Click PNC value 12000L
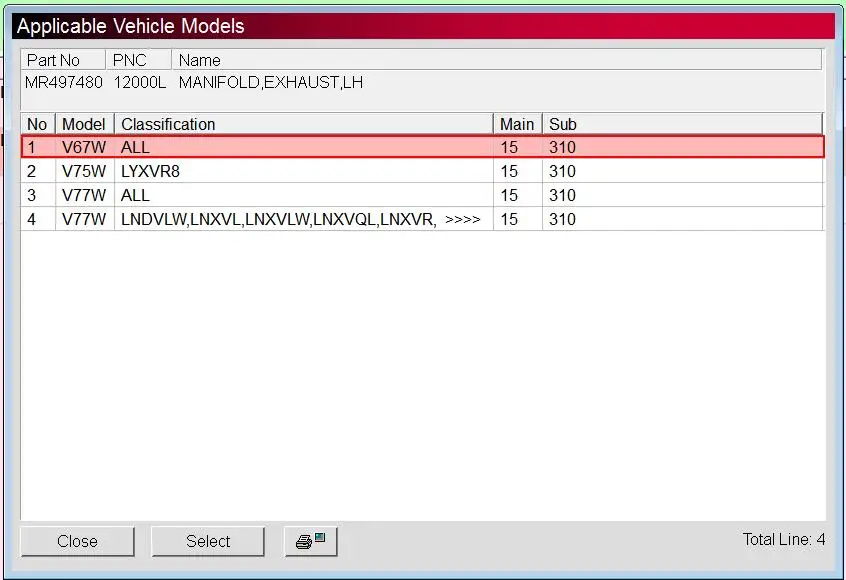This screenshot has height=580, width=846. coord(140,83)
